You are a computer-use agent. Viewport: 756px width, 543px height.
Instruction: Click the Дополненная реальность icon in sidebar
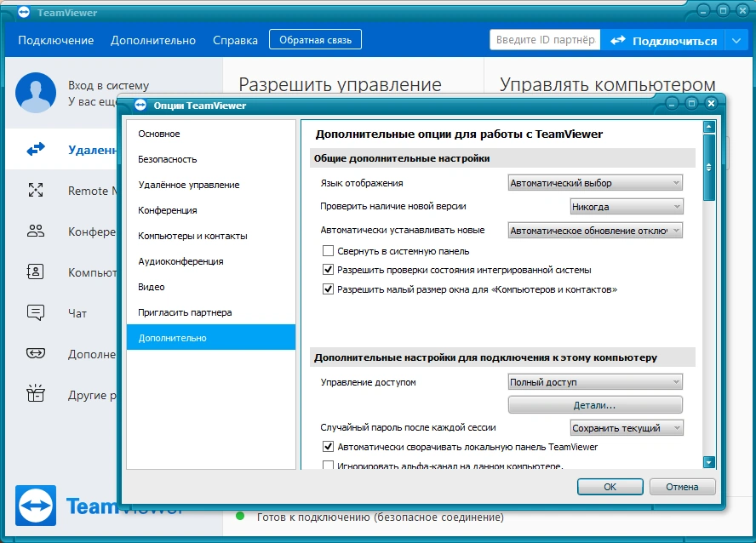[36, 353]
